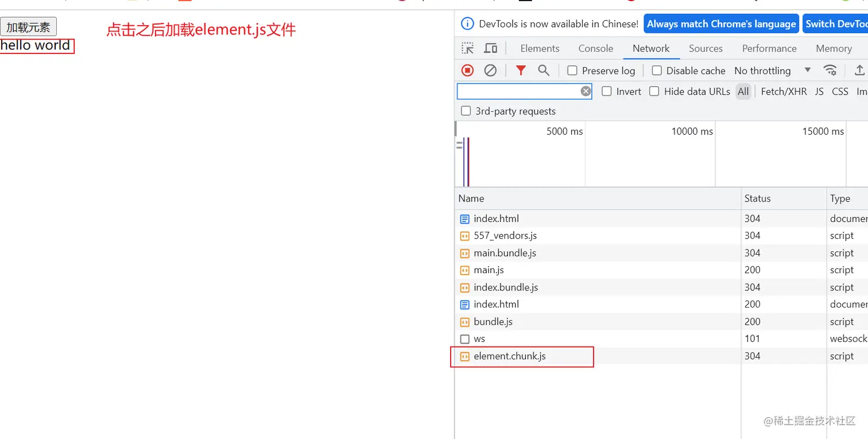Screen dimensions: 868x439
Task: Click the 304 status of 557_vendors.js
Action: (x=752, y=236)
